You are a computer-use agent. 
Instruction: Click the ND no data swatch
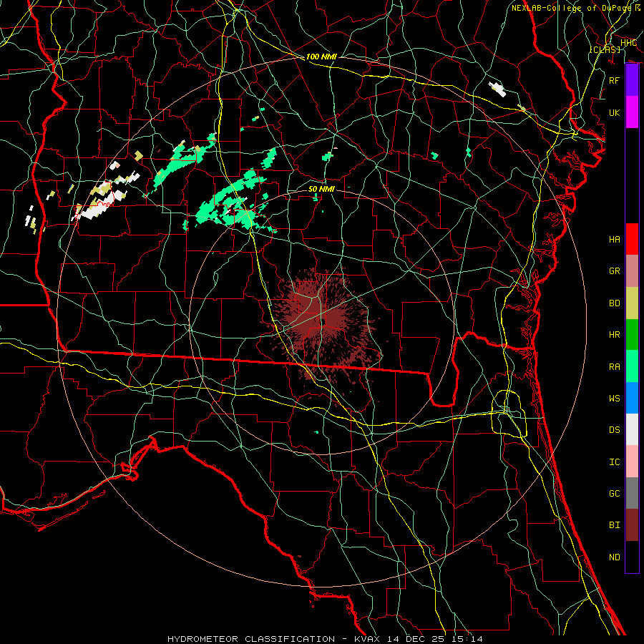[x=632, y=557]
